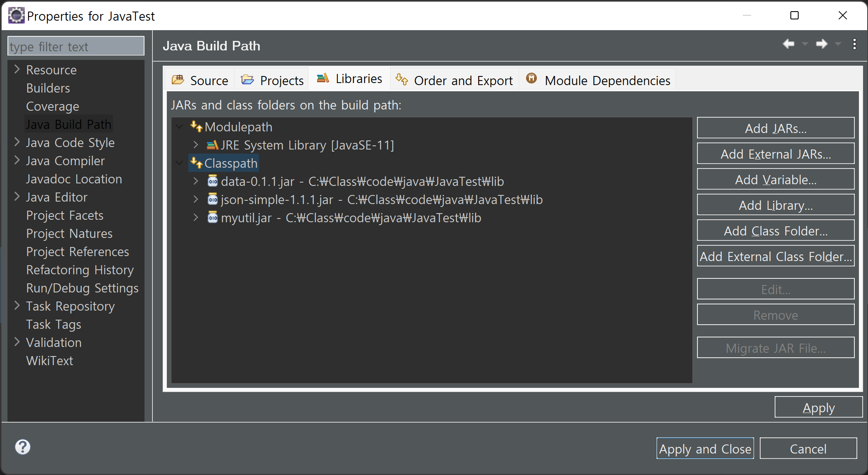Screen dimensions: 868x475
Task: Click the help question mark icon
Action: pos(23,447)
